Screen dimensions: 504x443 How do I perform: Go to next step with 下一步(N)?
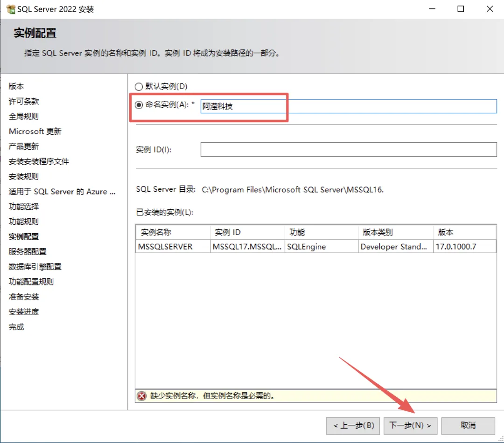(410, 426)
